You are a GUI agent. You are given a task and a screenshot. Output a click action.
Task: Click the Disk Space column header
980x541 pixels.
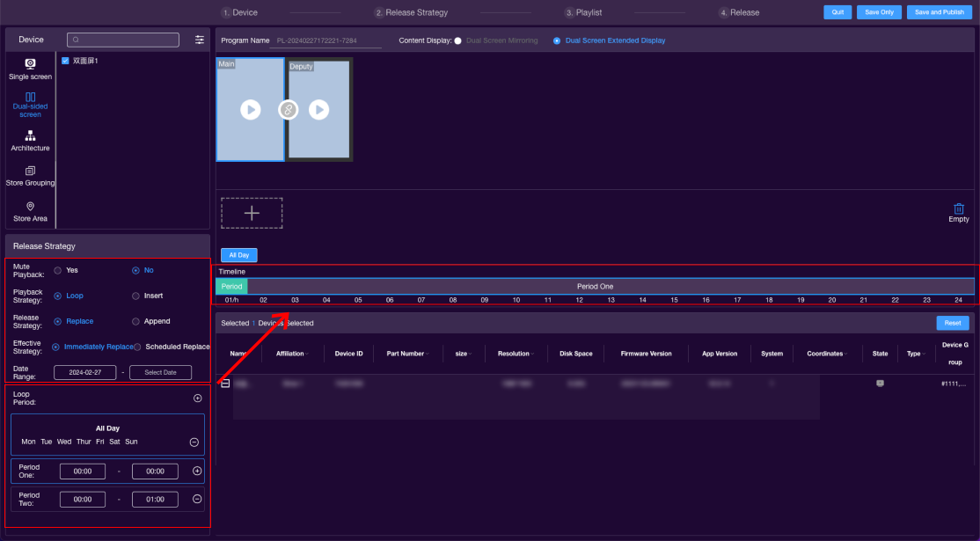(x=575, y=354)
